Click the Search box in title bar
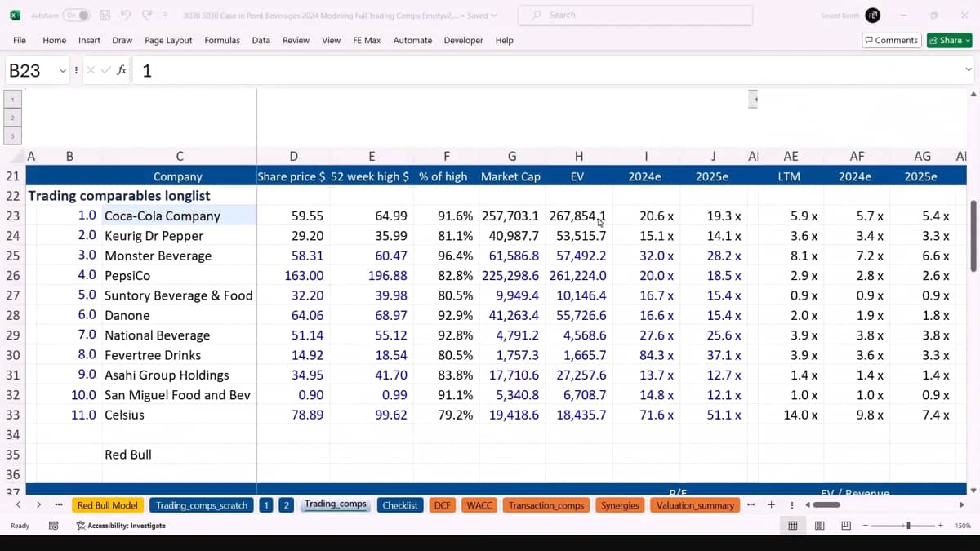The height and width of the screenshot is (551, 980). [x=635, y=15]
